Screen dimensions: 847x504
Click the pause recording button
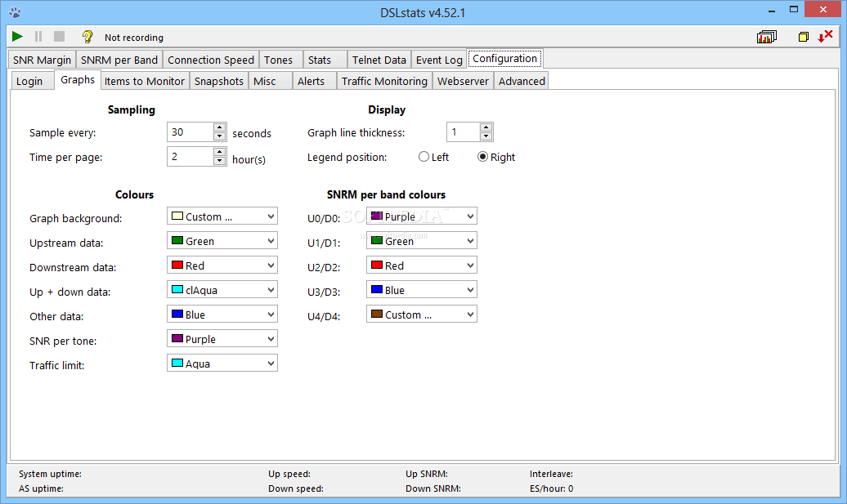click(38, 36)
